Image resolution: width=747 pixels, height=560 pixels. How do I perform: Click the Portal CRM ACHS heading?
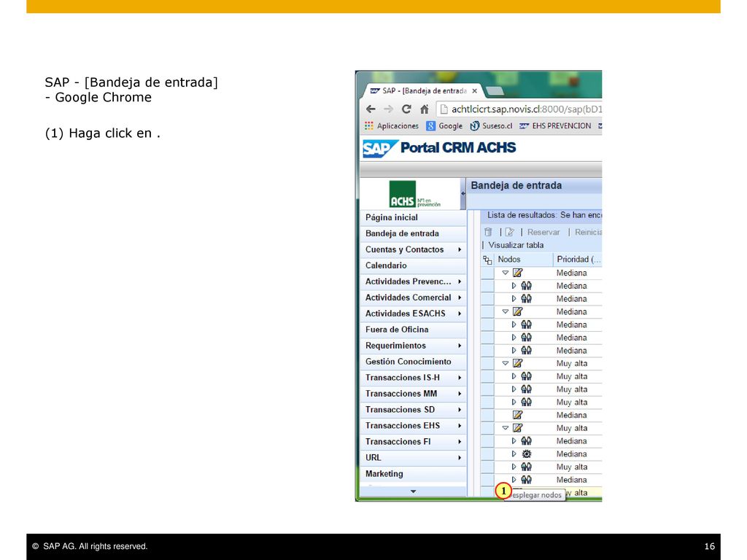point(458,147)
